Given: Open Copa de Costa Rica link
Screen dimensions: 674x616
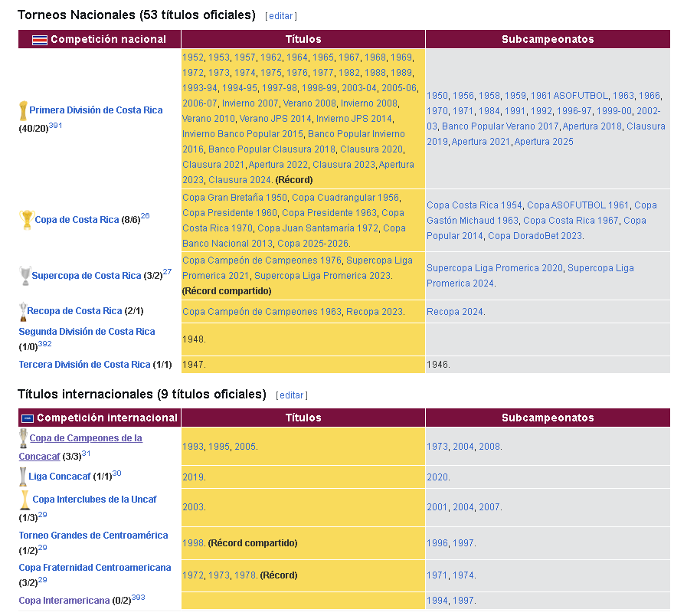Looking at the screenshot, I should click(77, 220).
